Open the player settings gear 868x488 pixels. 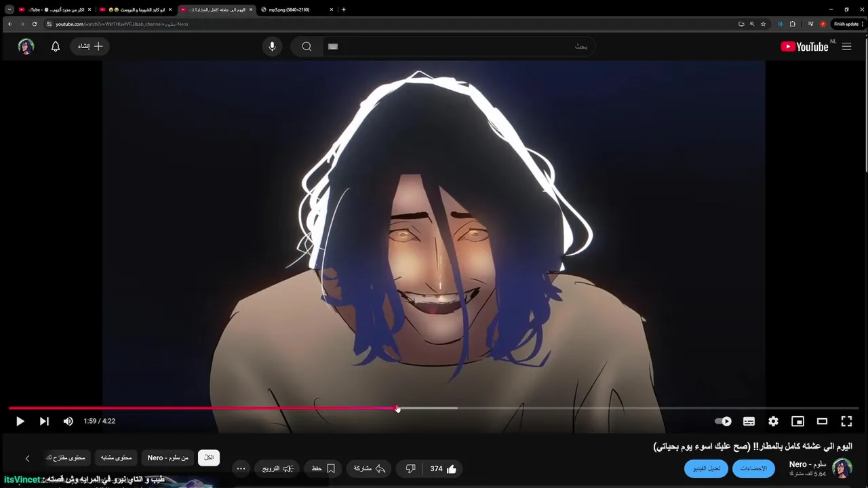click(x=773, y=421)
